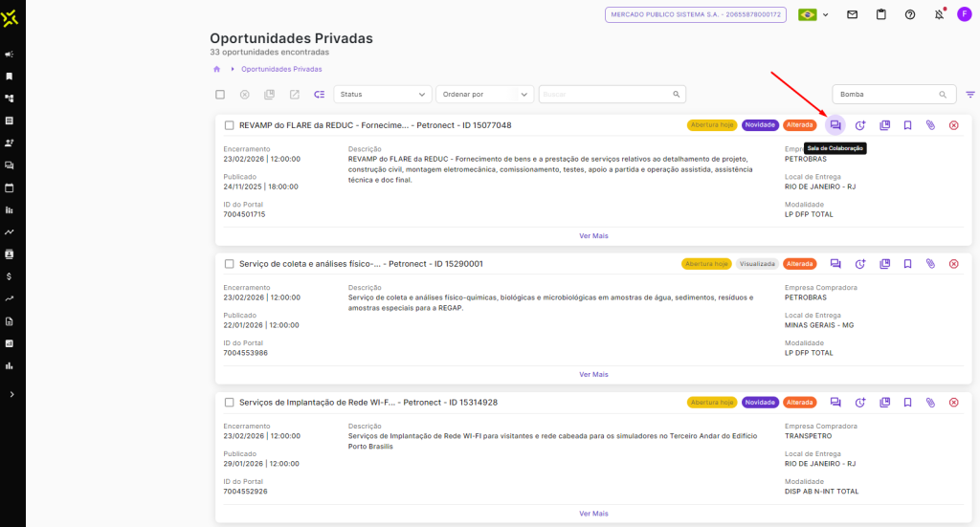The width and height of the screenshot is (980, 527).
Task: Click Ver Mais on the REVAMP card
Action: point(593,235)
